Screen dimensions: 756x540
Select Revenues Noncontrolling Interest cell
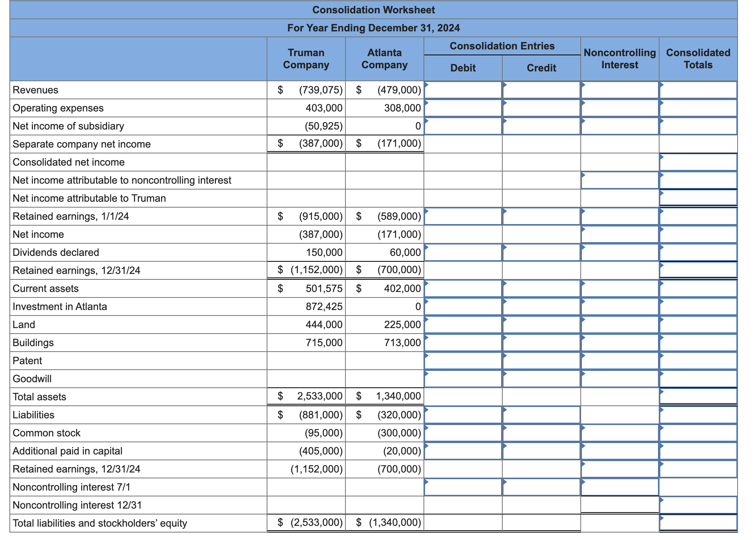click(620, 90)
